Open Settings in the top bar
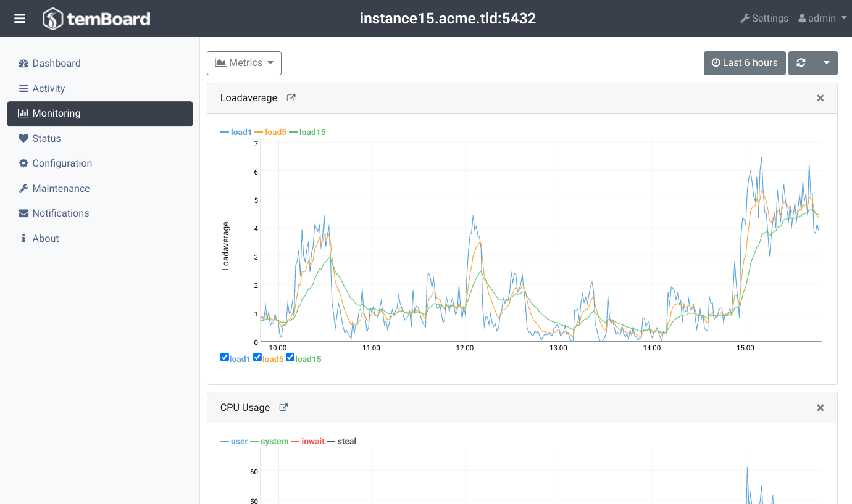 (x=764, y=19)
